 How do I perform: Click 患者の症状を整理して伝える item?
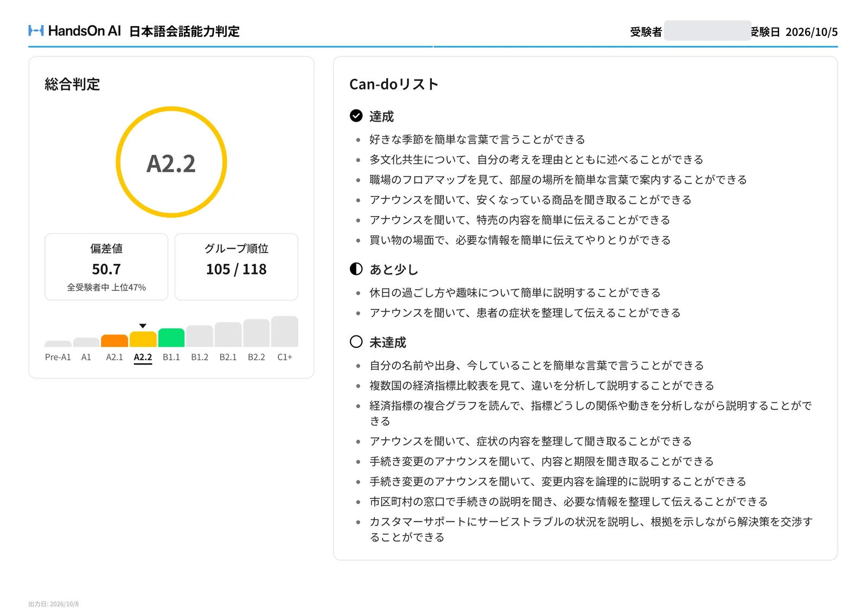[x=525, y=313]
